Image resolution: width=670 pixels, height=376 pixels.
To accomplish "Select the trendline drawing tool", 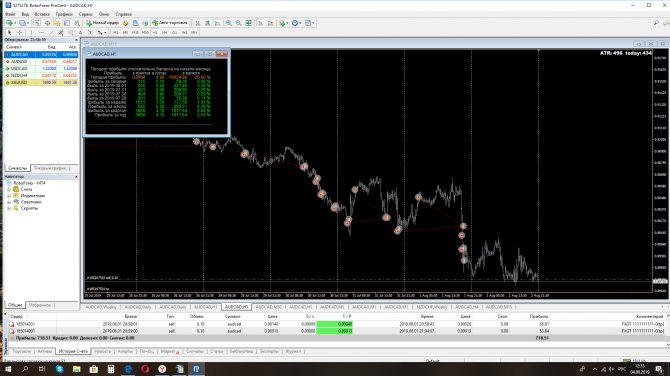I will pos(51,32).
